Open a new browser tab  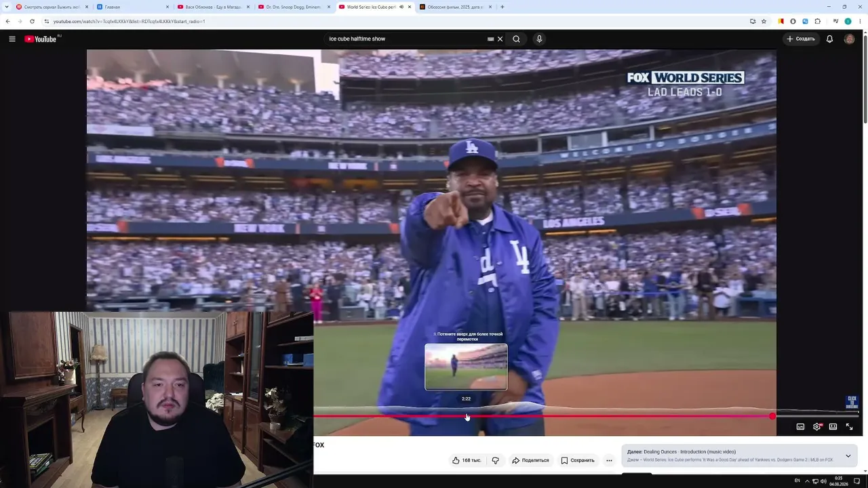coord(502,7)
